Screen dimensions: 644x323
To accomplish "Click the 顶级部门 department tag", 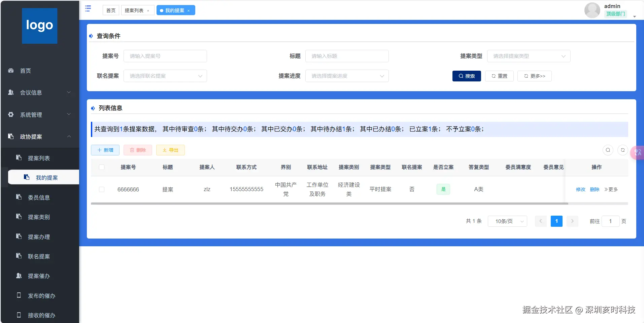I will click(x=615, y=14).
